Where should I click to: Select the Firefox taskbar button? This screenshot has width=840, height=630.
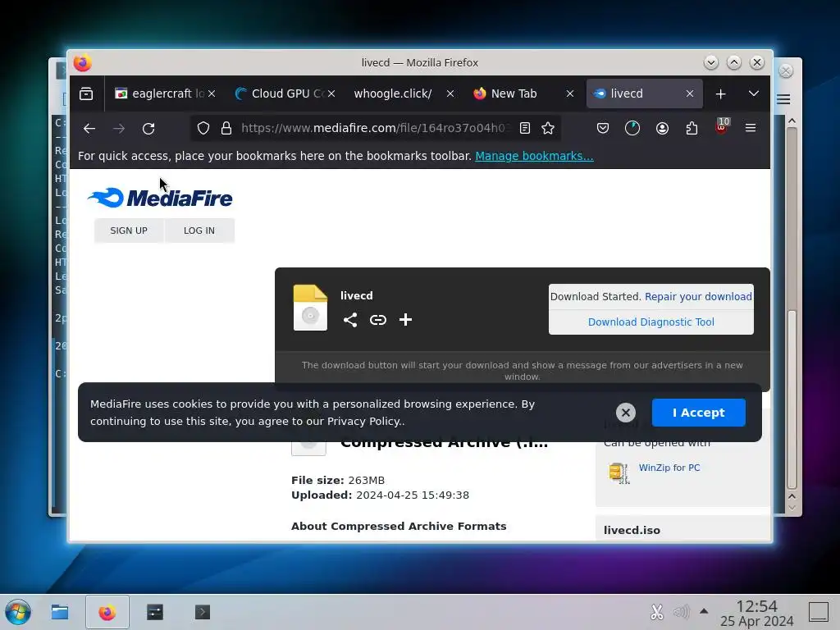pyautogui.click(x=107, y=612)
